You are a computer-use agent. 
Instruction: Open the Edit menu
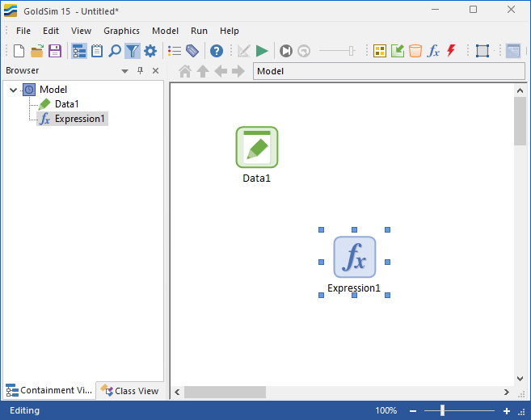click(51, 31)
